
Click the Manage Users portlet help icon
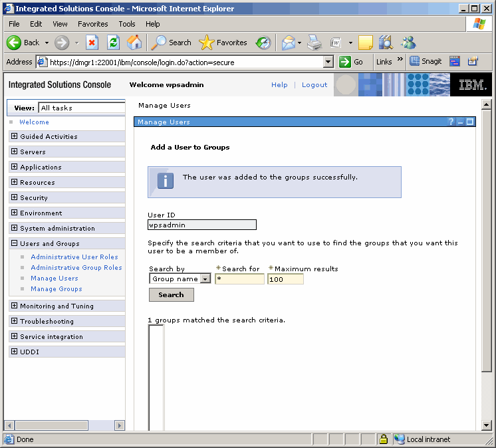coord(451,122)
